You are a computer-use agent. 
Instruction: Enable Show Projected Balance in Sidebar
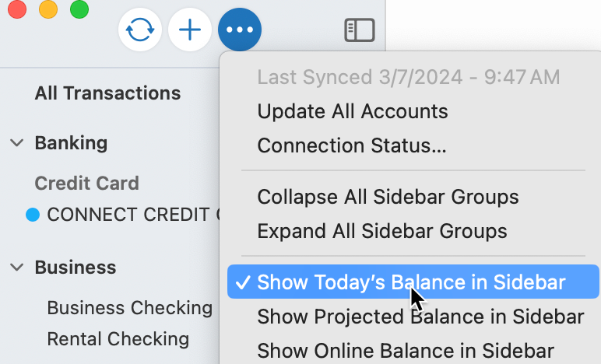(413, 316)
